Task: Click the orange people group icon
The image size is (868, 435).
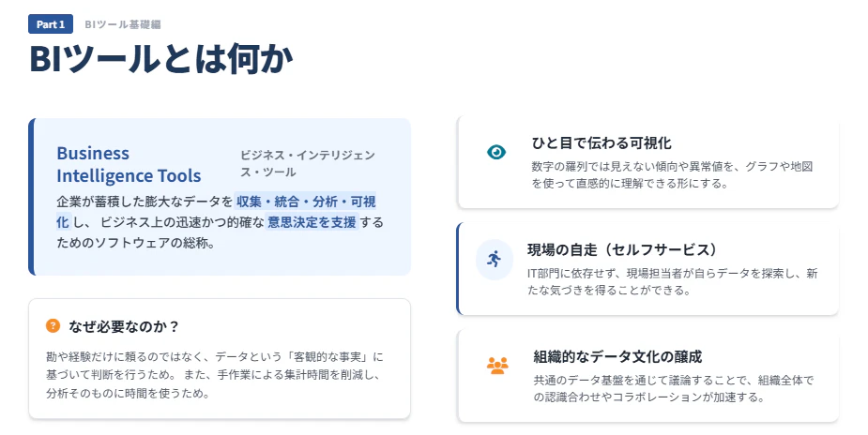Action: click(x=497, y=366)
